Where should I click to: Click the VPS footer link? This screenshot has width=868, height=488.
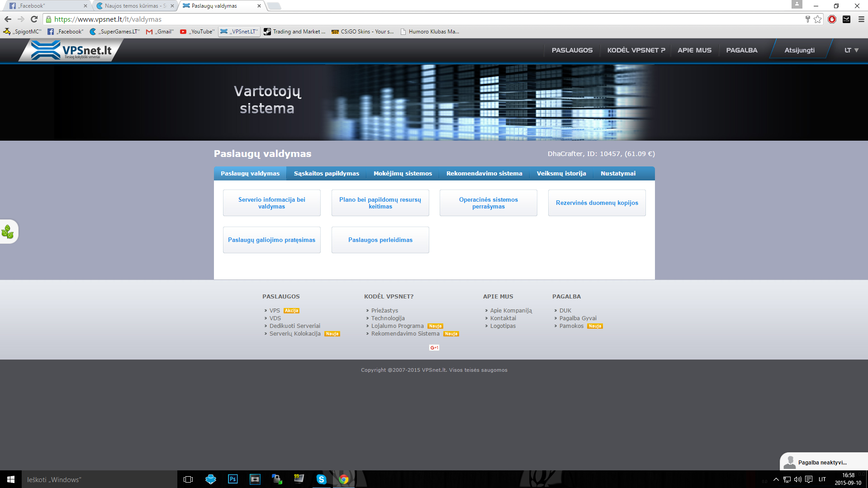click(x=275, y=311)
